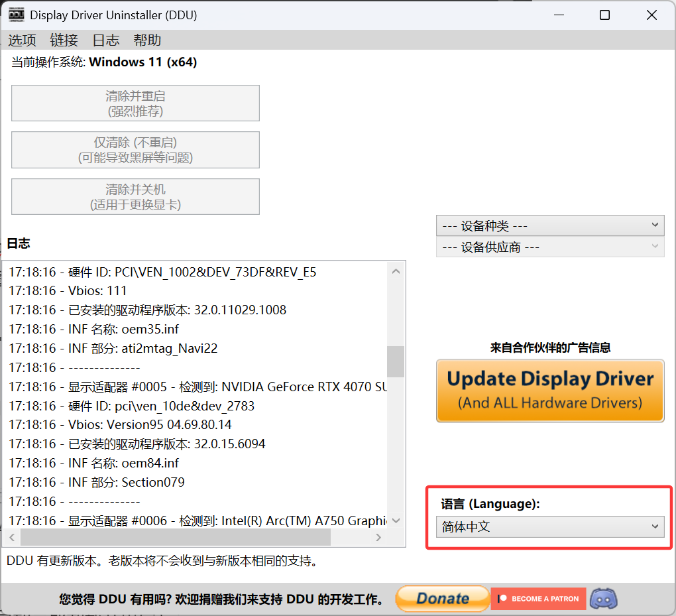Expand the 设备供应商 dropdown
This screenshot has width=676, height=616.
click(x=550, y=247)
